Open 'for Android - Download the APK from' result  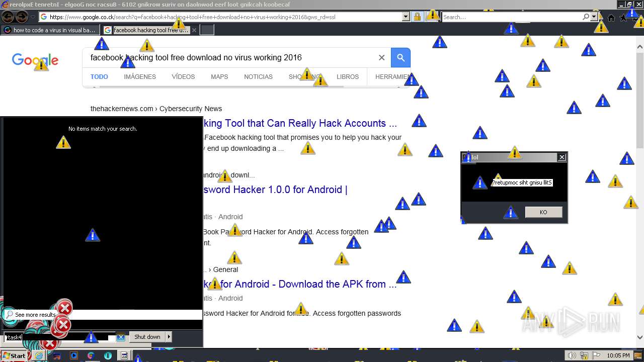[x=300, y=284]
